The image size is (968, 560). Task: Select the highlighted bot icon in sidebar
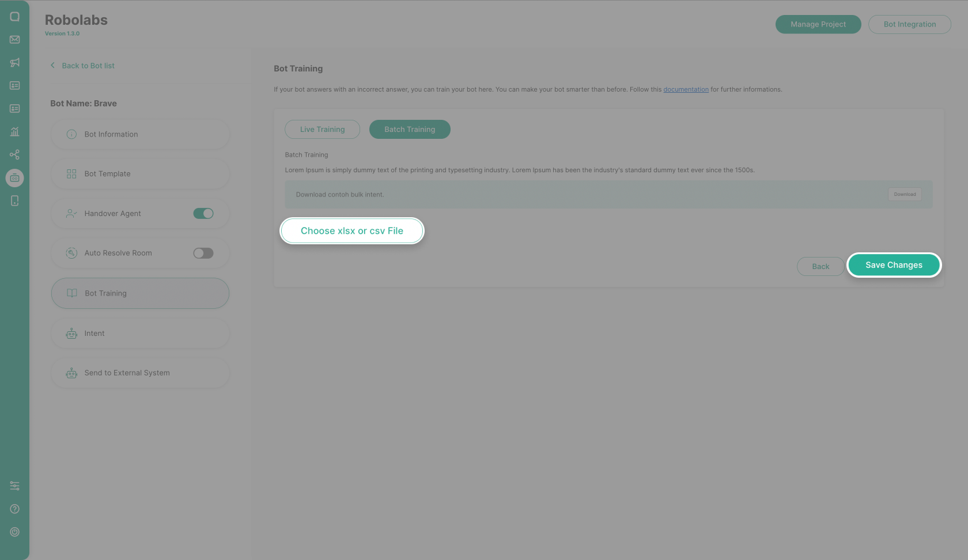tap(14, 177)
